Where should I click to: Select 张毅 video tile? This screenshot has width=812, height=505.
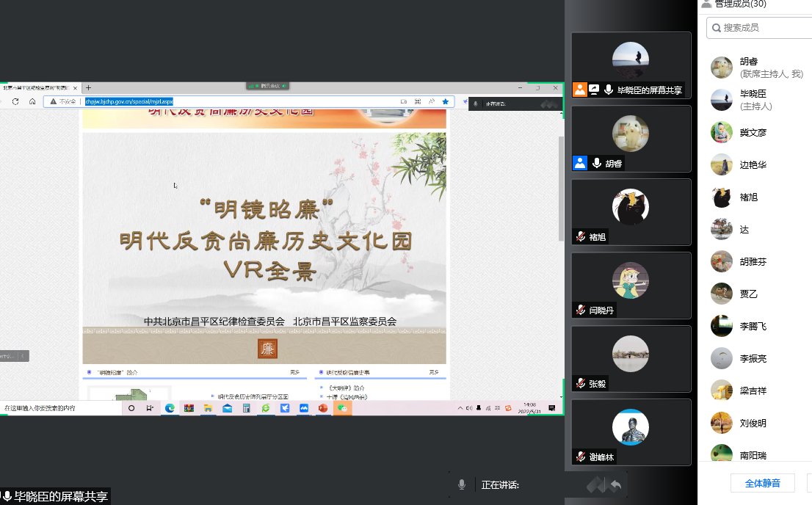click(x=631, y=359)
